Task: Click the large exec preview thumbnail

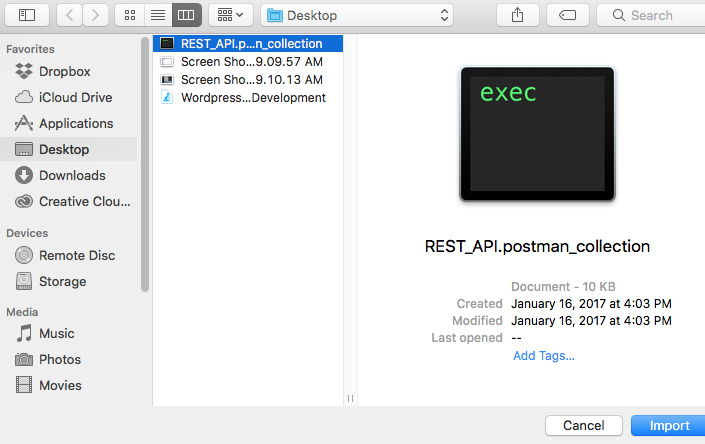Action: click(x=537, y=134)
